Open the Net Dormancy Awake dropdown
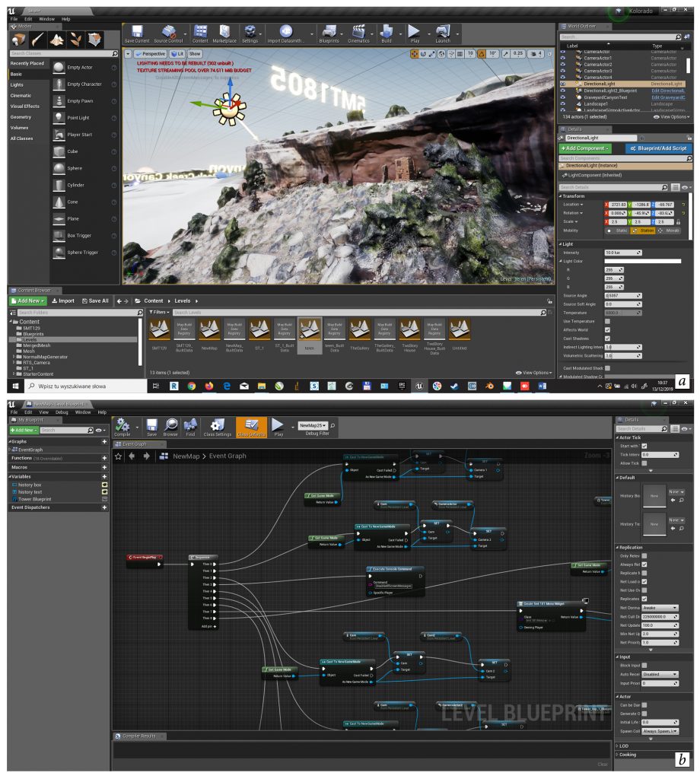700x779 pixels. (660, 608)
